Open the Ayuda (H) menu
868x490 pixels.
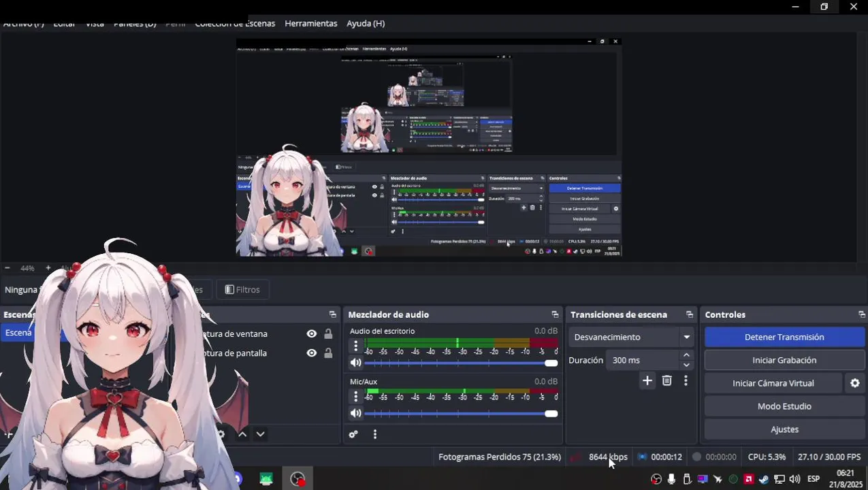[x=366, y=23]
